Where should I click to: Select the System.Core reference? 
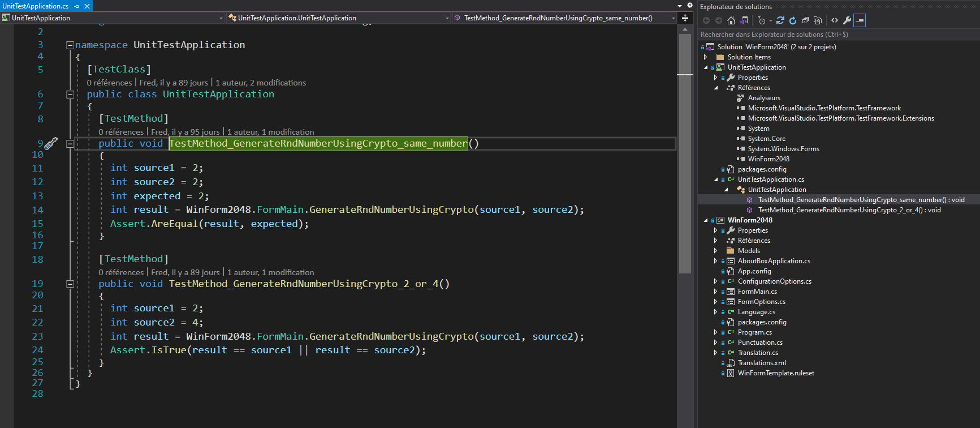tap(767, 139)
